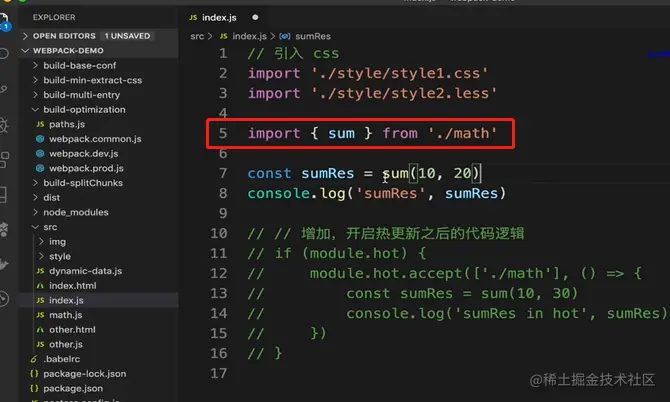Click the sumRes breadcrumb segment
Image resolution: width=670 pixels, height=402 pixels.
click(313, 36)
